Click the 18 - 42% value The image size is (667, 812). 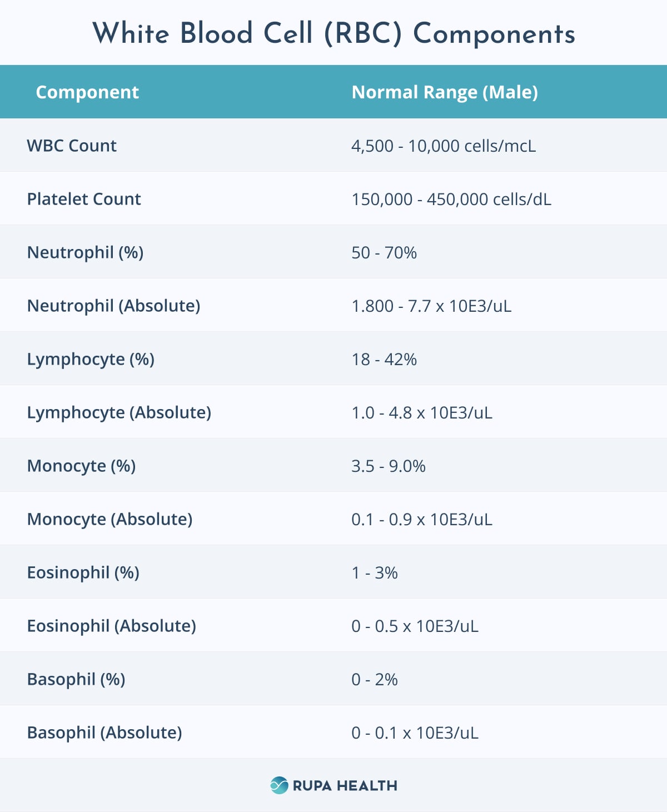(384, 360)
